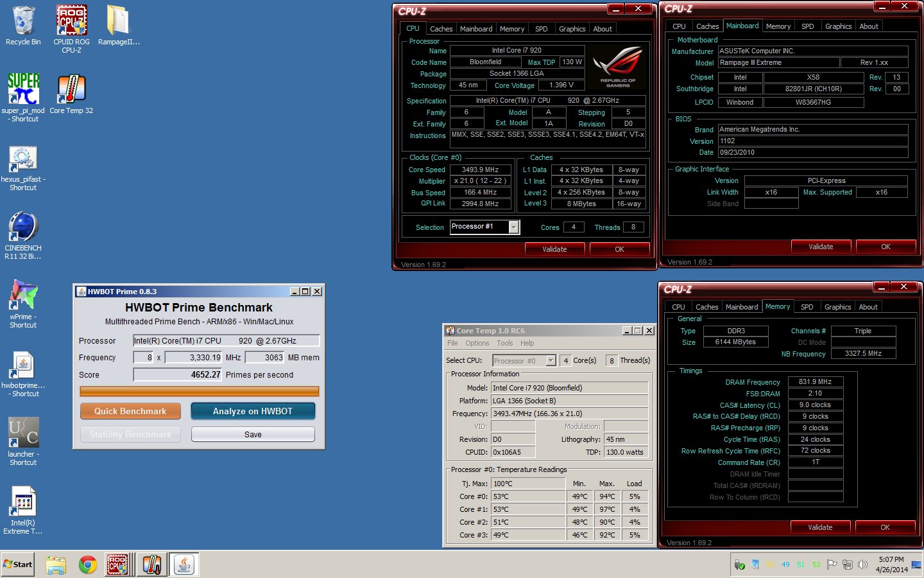
Task: Click the ROG Republic of Gamers logo
Action: 617,66
